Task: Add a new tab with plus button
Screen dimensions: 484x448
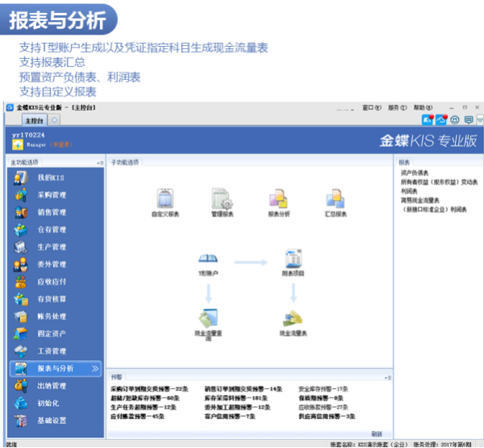Action: pos(55,120)
